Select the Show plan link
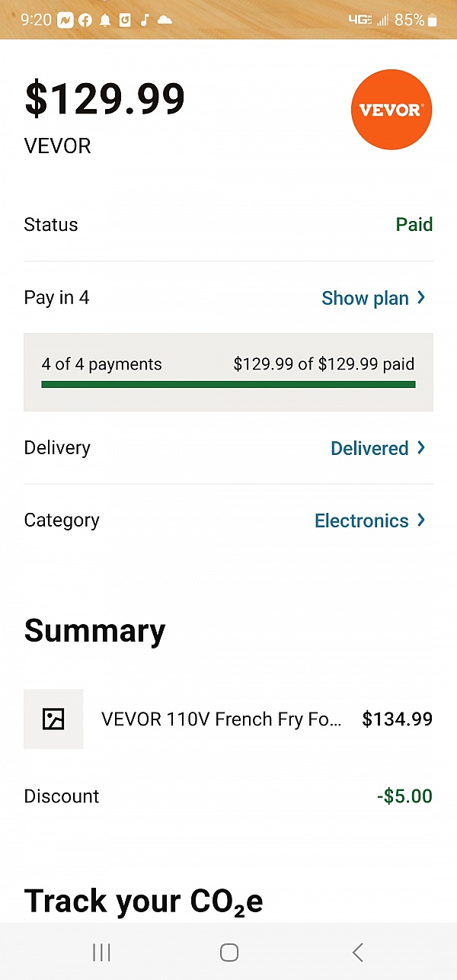The width and height of the screenshot is (457, 980). pos(366,298)
